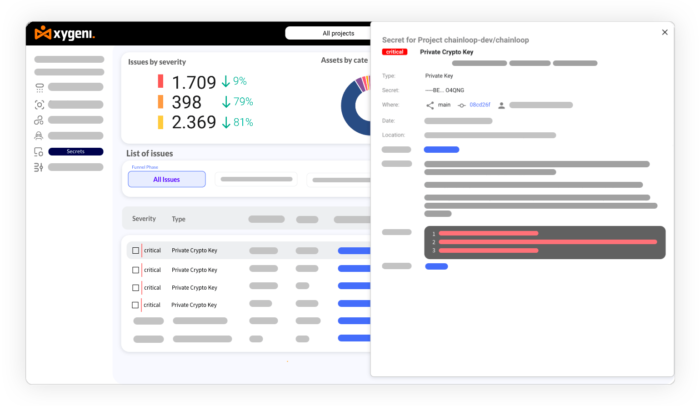The width and height of the screenshot is (700, 406).
Task: Tick the checkbox of the first Private Crypto Key row
Action: [x=135, y=251]
